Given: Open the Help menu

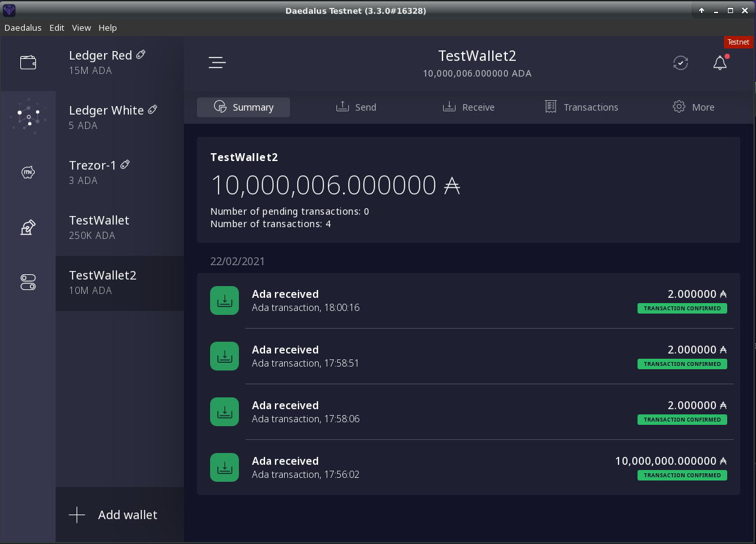Looking at the screenshot, I should (107, 28).
